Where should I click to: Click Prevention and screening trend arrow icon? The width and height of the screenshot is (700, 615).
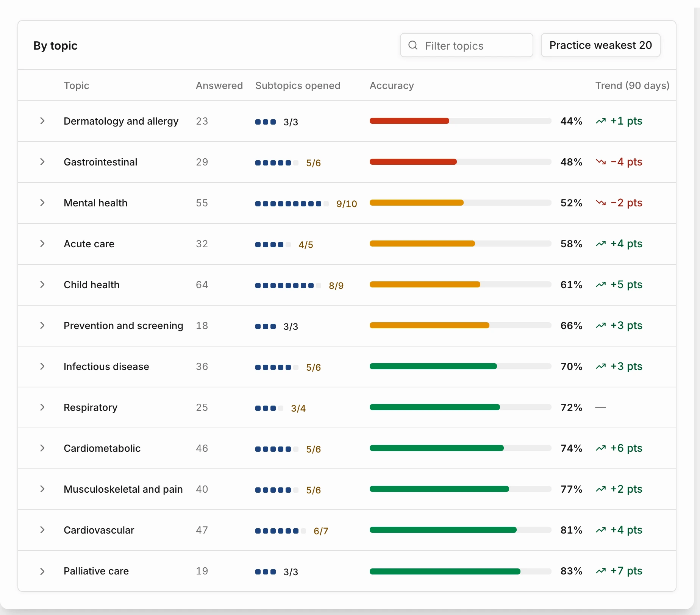tap(601, 326)
